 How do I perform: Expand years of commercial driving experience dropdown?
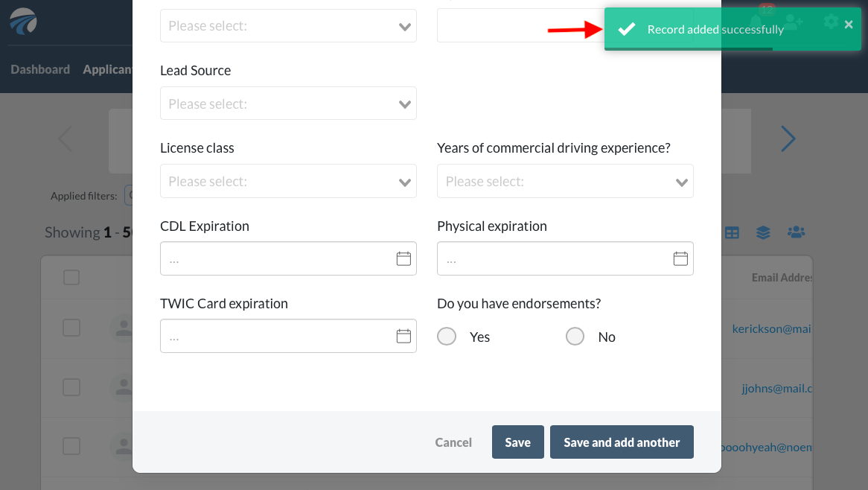(565, 181)
